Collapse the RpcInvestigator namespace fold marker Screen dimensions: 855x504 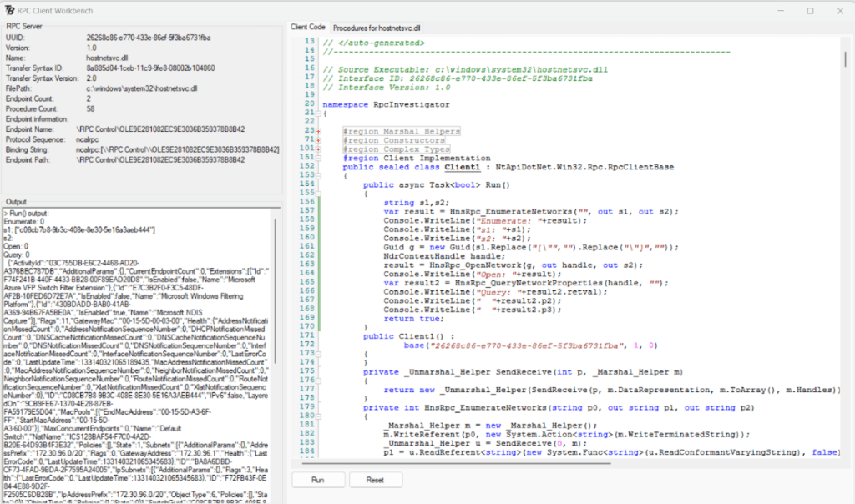click(320, 113)
